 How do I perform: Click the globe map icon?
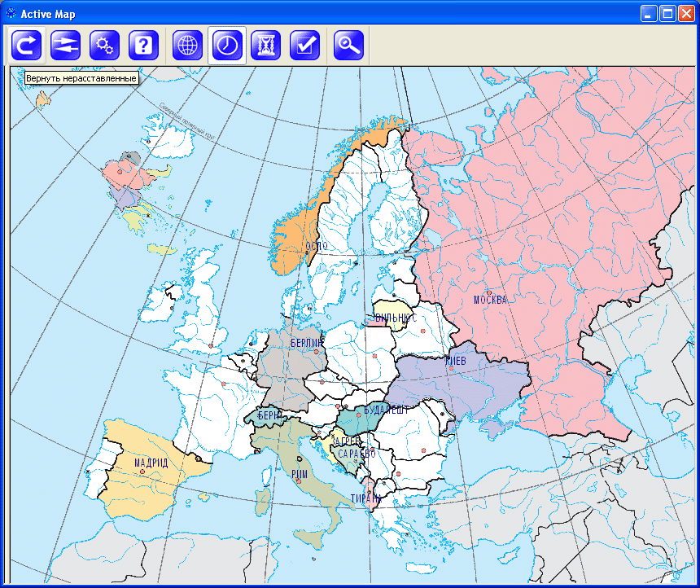click(187, 45)
